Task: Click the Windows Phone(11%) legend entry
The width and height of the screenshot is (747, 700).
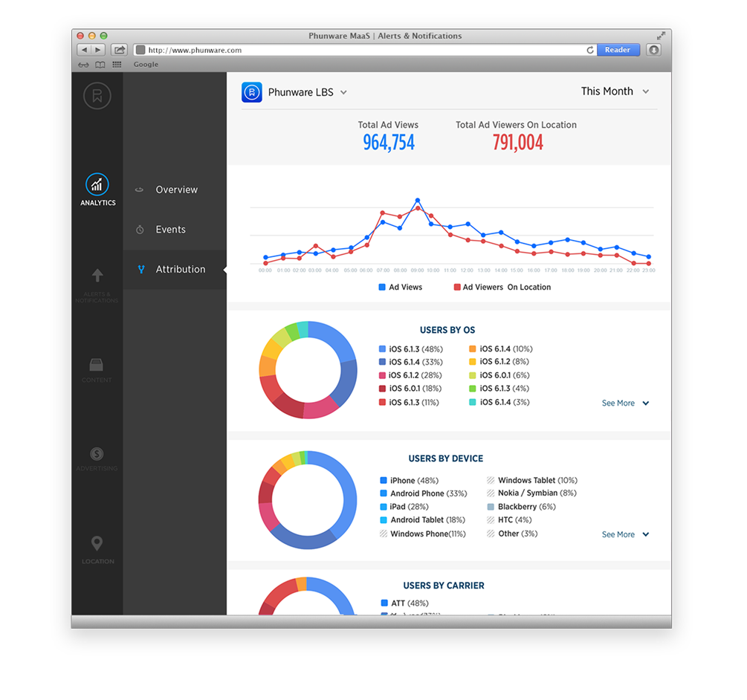Action: 423,534
